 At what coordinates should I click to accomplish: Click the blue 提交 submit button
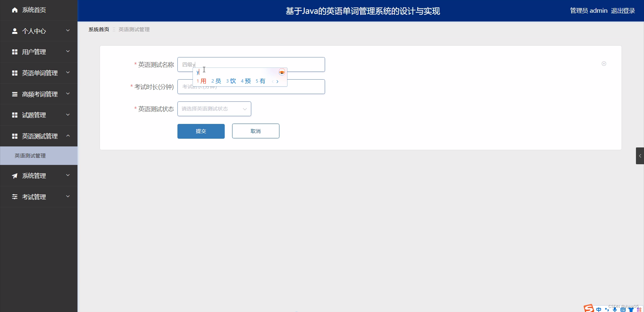(x=201, y=131)
